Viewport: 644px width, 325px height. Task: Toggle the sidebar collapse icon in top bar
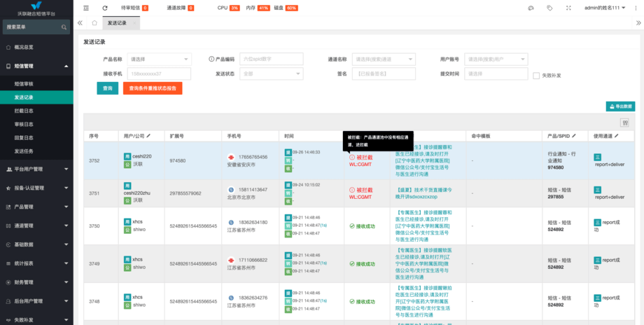(x=86, y=8)
